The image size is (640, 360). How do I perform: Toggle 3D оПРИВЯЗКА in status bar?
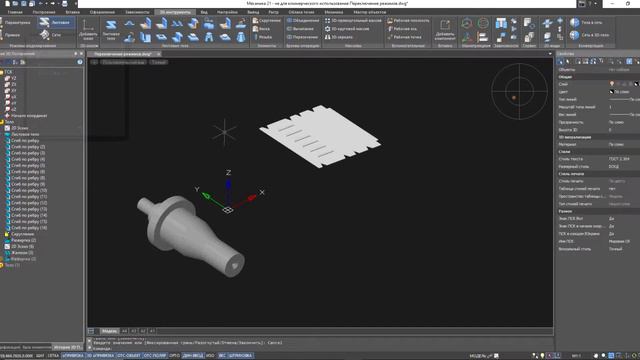[x=100, y=356]
